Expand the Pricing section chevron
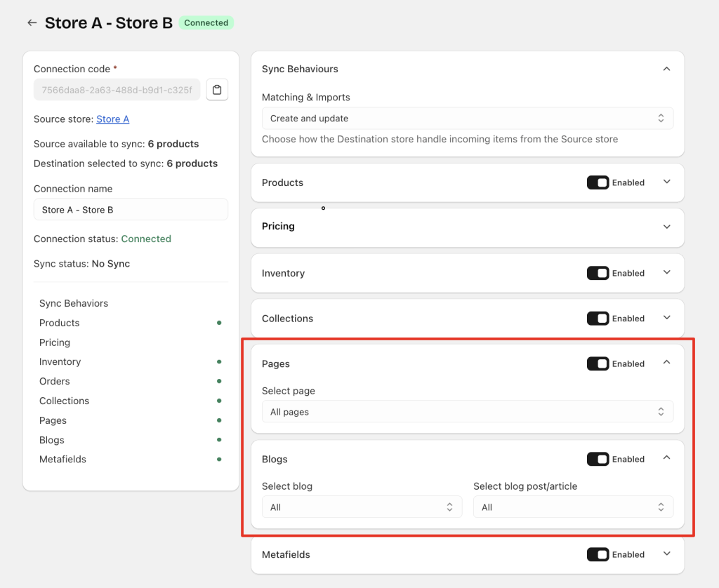The height and width of the screenshot is (588, 719). 666,227
